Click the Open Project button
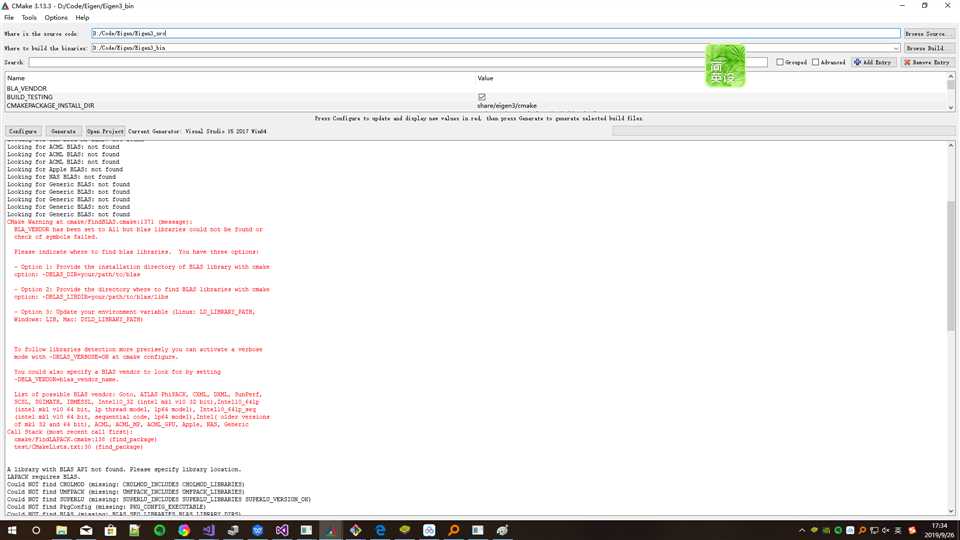This screenshot has height=540, width=960. pos(105,131)
